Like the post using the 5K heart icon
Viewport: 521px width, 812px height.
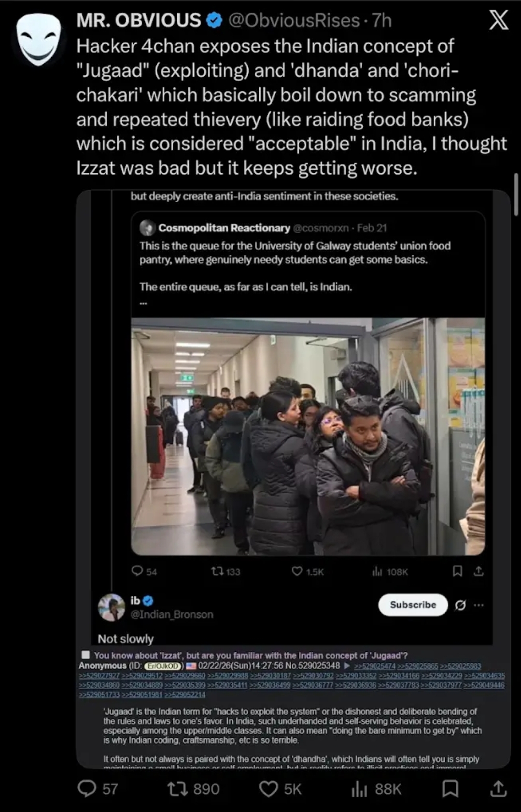(268, 788)
